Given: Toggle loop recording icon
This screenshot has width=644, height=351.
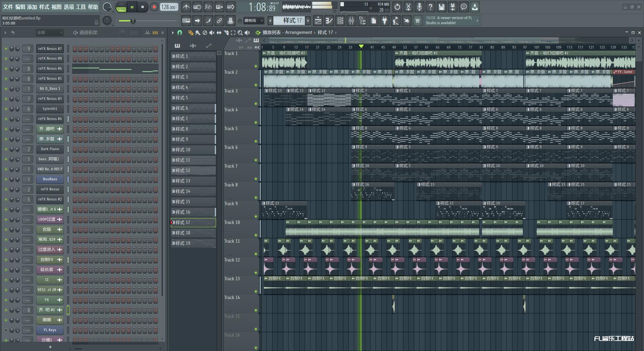Looking at the screenshot, I should (x=231, y=7).
